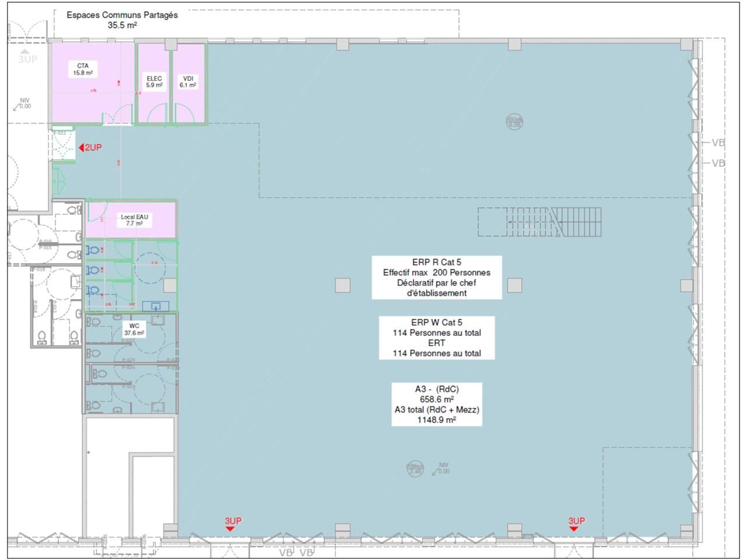Select the VDI 6.1 m² room label

click(189, 82)
